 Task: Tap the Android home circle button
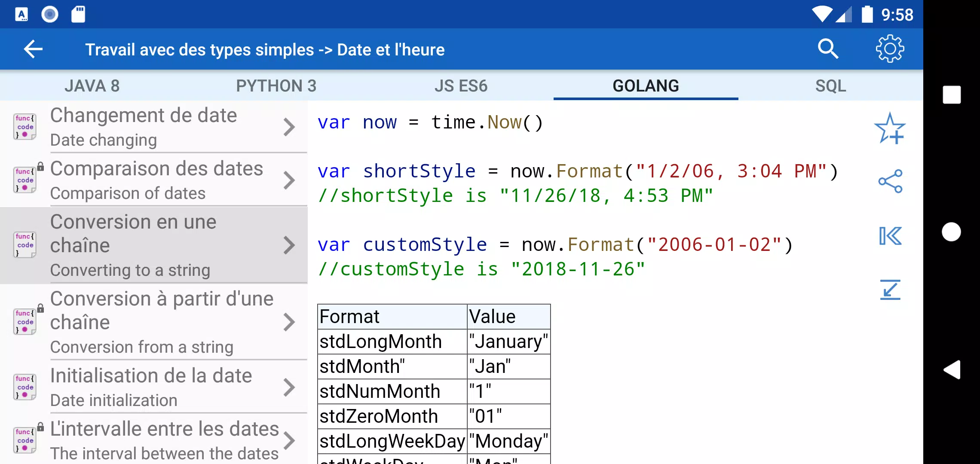[951, 232]
